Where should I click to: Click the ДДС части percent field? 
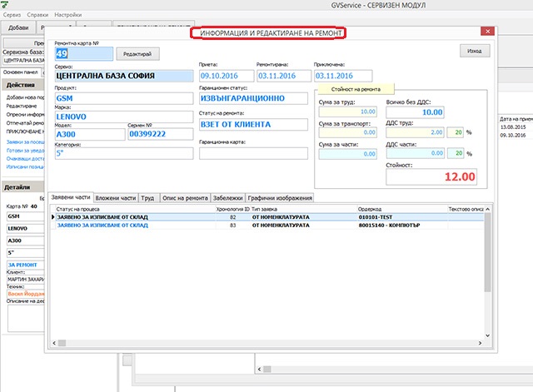456,153
